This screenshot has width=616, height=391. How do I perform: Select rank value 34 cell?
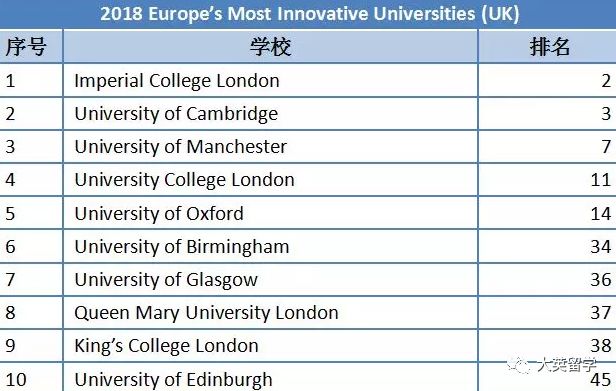coord(547,246)
